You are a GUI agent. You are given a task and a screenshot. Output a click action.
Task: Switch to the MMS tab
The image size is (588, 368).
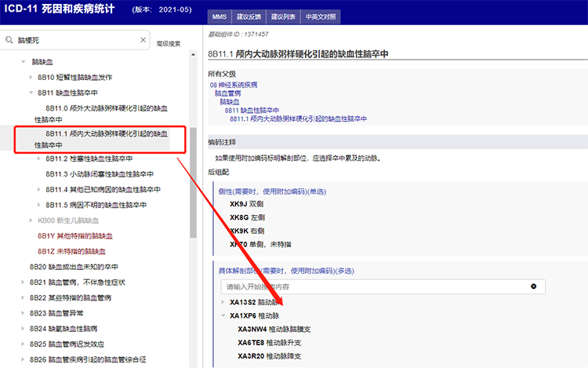click(220, 17)
